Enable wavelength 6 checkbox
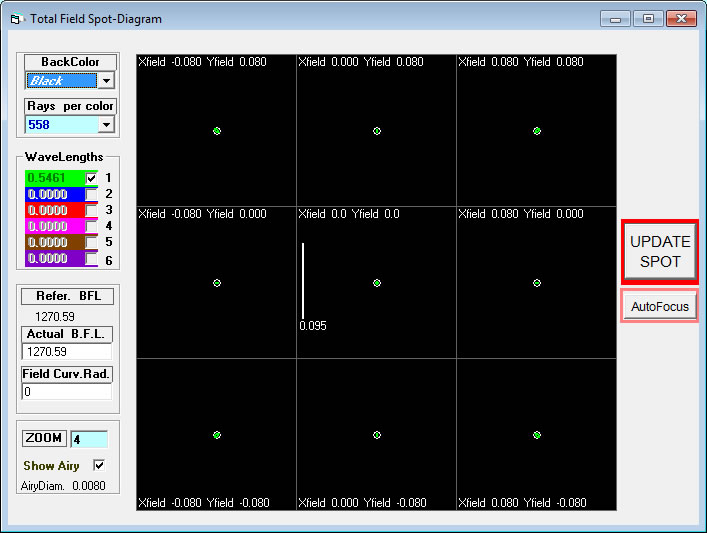The height and width of the screenshot is (533, 707). (91, 258)
